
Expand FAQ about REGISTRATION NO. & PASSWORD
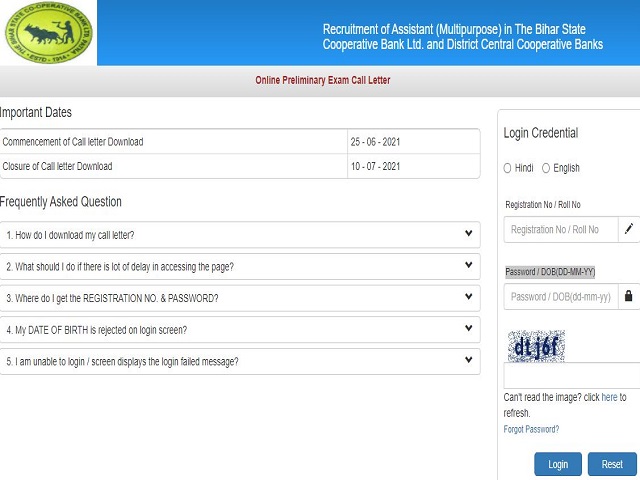[240, 298]
